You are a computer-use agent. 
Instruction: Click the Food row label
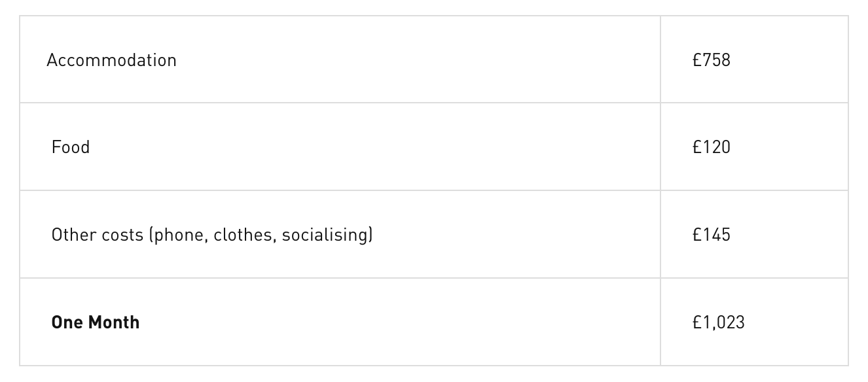pos(71,147)
